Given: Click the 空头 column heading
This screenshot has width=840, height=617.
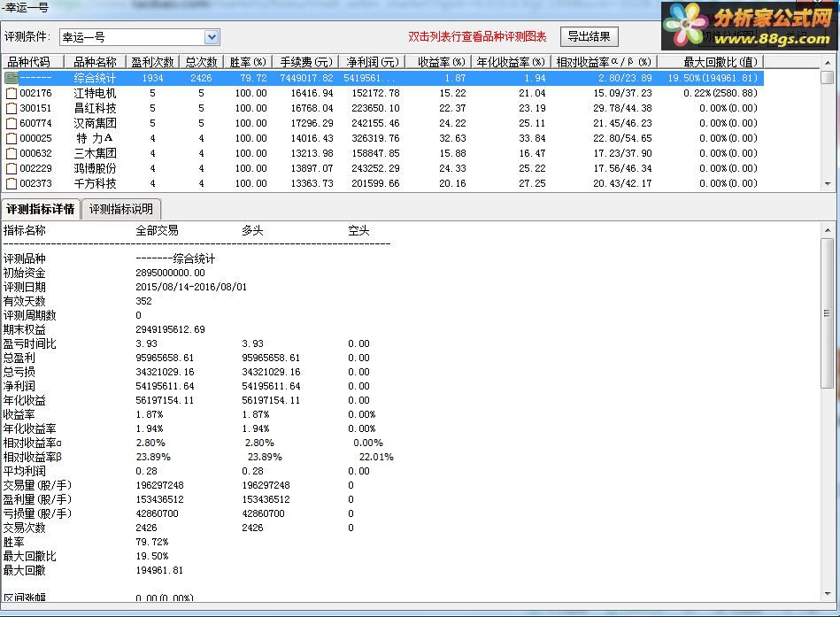Looking at the screenshot, I should click(359, 231).
